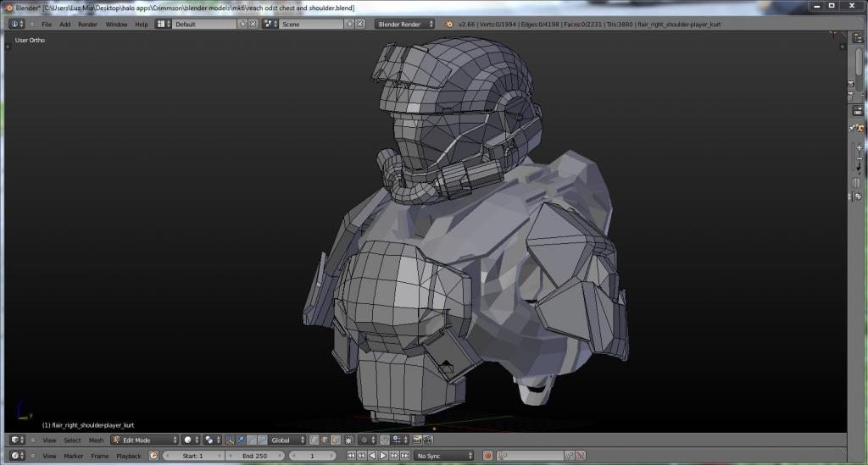
Task: Expand the Global transform orientation dropdown
Action: [x=287, y=440]
